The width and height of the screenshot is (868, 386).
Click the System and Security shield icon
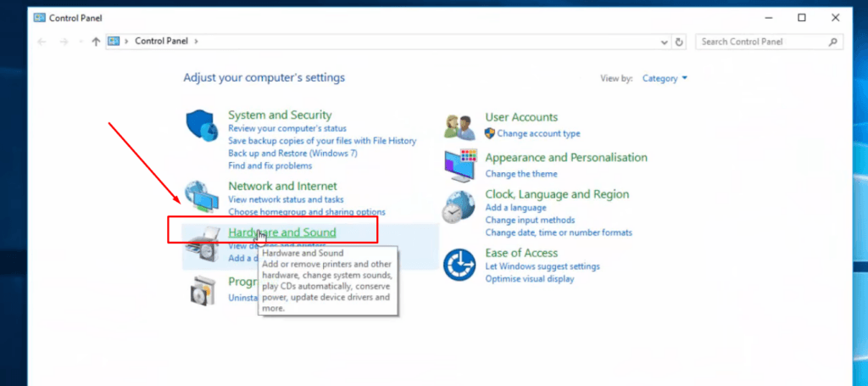pyautogui.click(x=202, y=126)
